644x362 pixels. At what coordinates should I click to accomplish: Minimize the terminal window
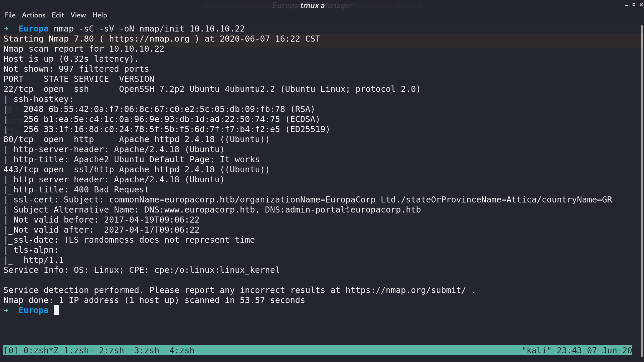626,5
